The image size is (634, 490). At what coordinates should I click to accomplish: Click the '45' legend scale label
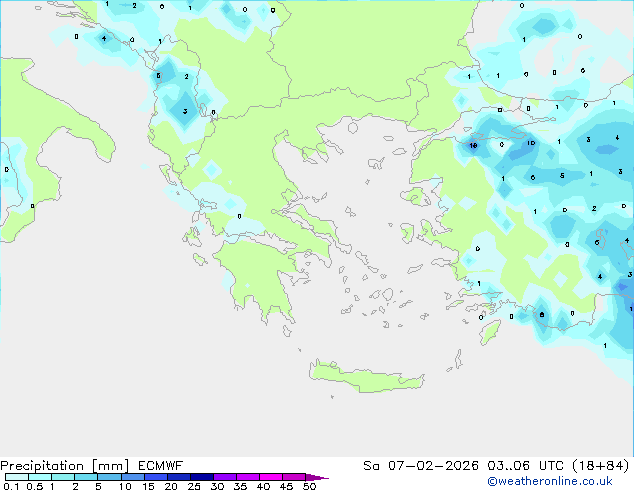pyautogui.click(x=286, y=486)
